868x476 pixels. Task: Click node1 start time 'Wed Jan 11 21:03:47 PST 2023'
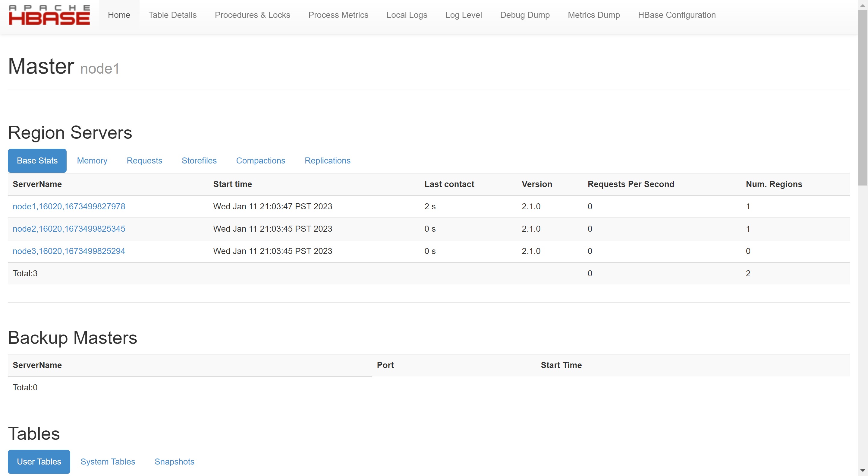272,206
